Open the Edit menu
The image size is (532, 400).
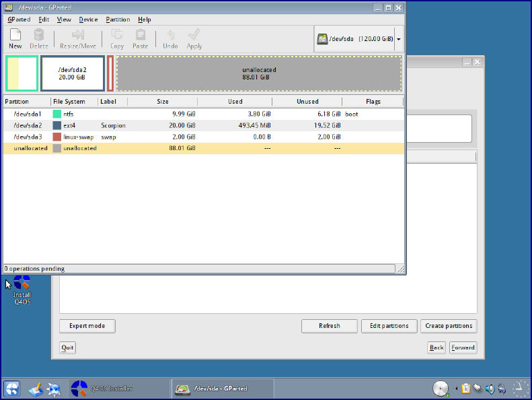[44, 20]
